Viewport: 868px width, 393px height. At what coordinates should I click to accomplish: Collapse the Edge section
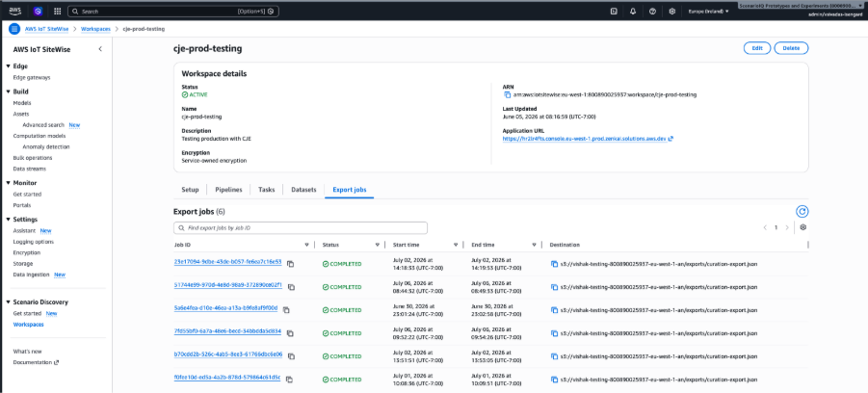pos(8,66)
